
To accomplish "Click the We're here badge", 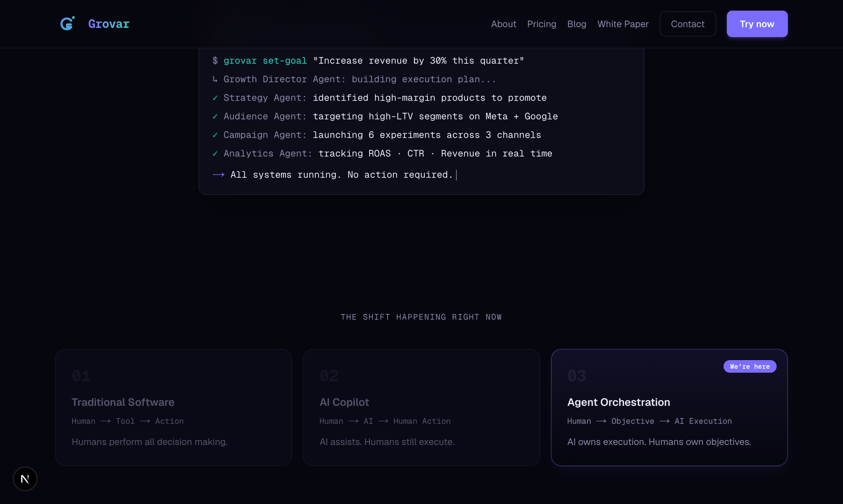I will pos(749,366).
